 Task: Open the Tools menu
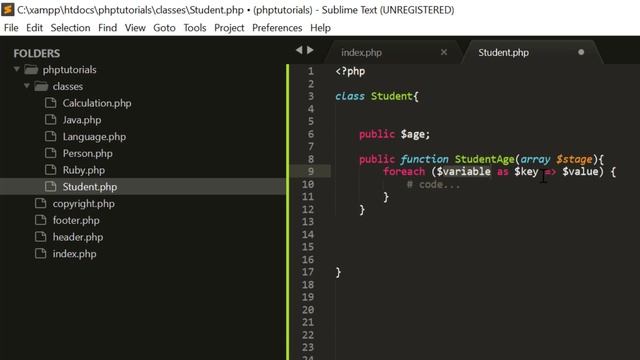195,28
